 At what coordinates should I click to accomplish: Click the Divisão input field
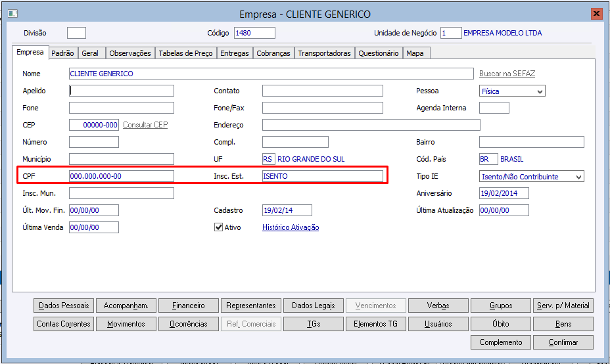click(76, 33)
